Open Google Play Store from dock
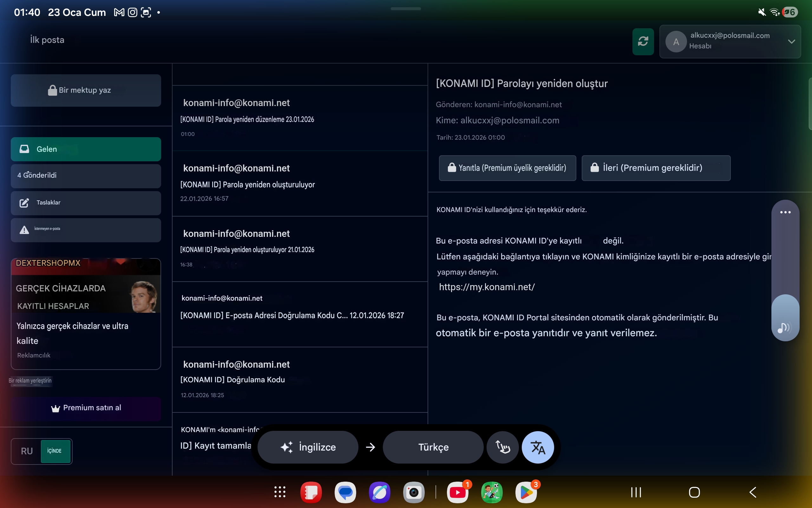Screen dimensions: 812x508 coord(526,492)
